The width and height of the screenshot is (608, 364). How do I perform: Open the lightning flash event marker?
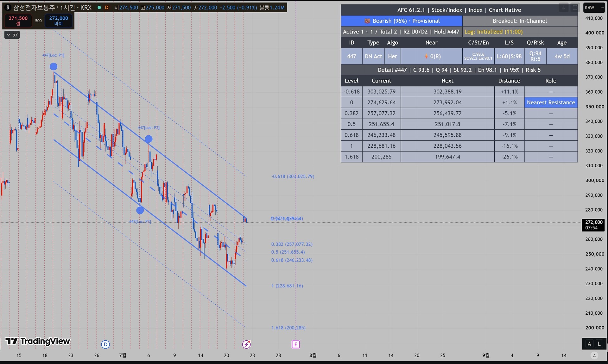(x=246, y=344)
